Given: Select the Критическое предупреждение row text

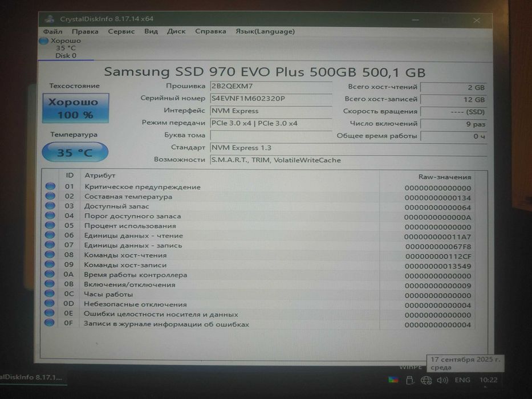Looking at the screenshot, I should [x=143, y=187].
